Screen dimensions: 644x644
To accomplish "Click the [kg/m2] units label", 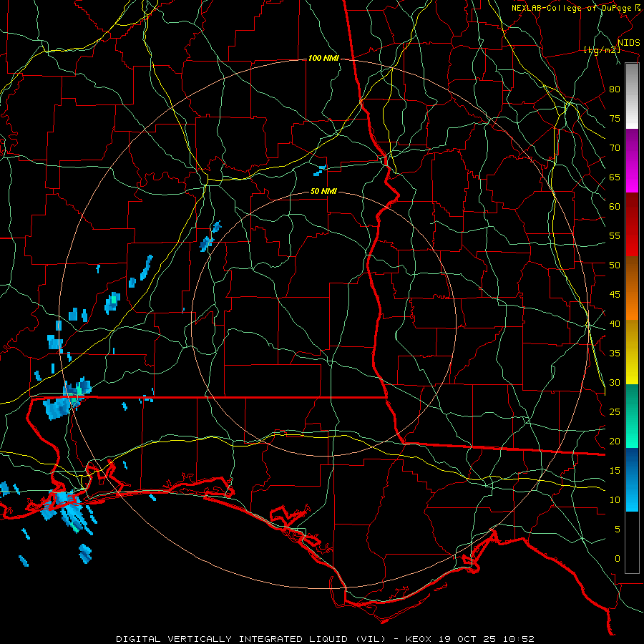I will coord(602,50).
